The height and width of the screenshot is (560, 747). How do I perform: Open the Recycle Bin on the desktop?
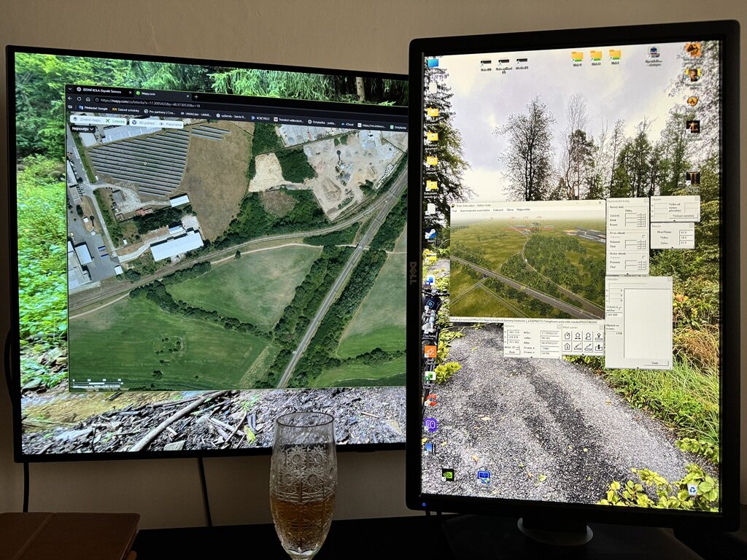[x=692, y=489]
